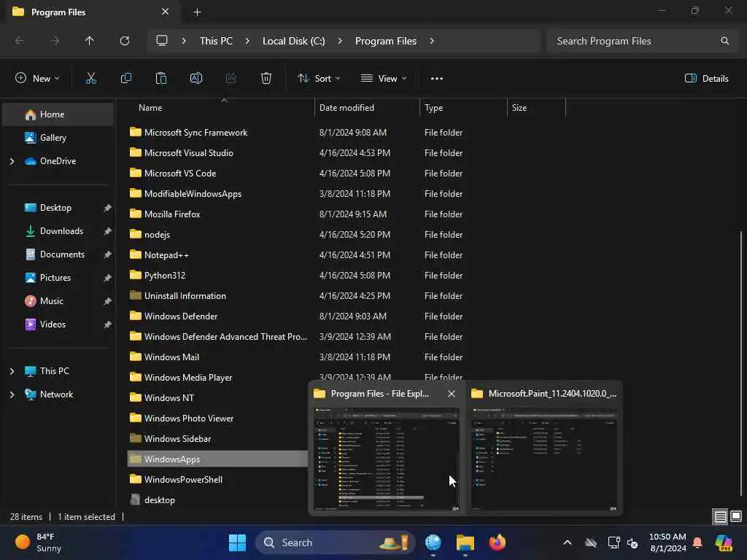The height and width of the screenshot is (560, 747).
Task: Click the Program Files window preview thumbnail
Action: 387,459
